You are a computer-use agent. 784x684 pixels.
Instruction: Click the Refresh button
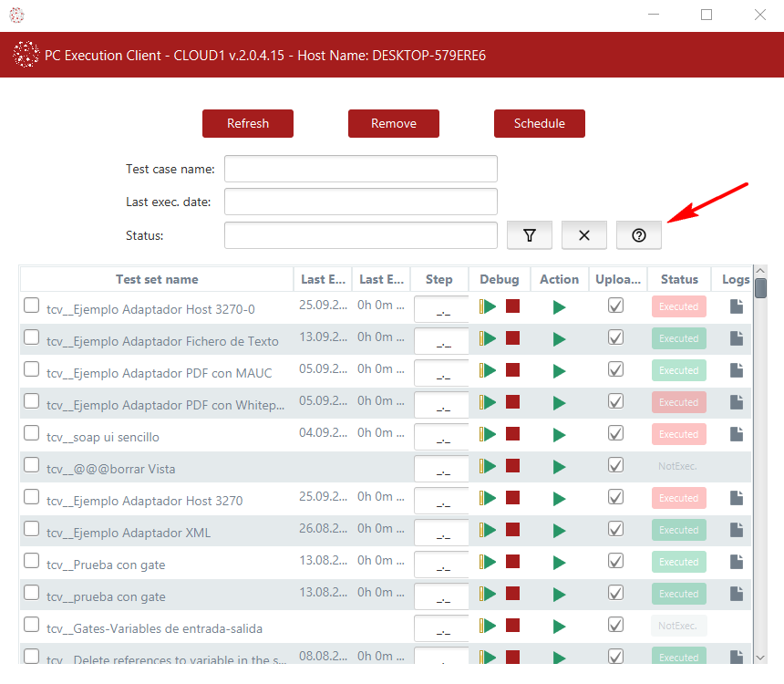(x=248, y=124)
